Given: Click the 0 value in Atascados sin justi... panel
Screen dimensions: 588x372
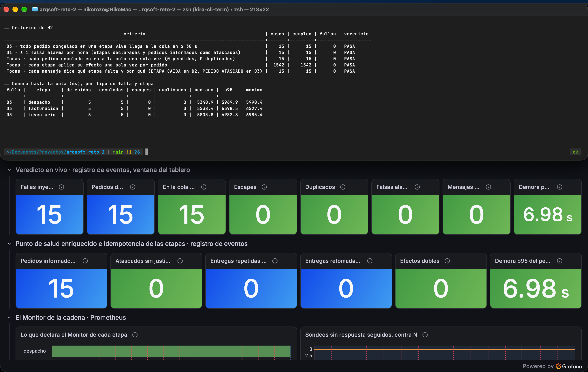Looking at the screenshot, I should 156,288.
